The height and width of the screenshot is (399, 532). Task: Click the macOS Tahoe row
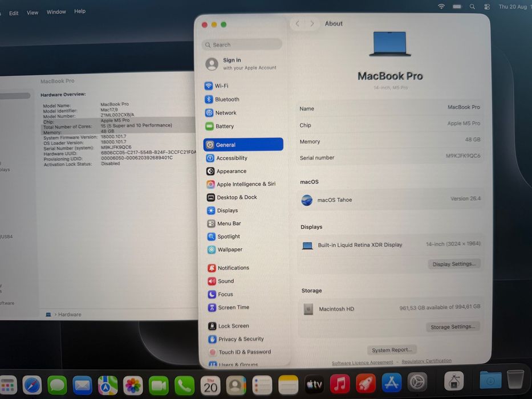(390, 199)
